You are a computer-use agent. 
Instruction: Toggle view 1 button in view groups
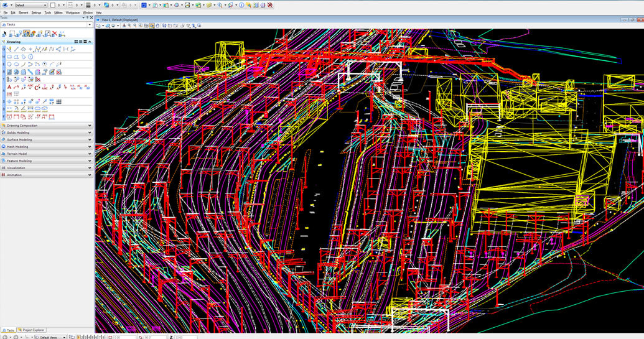pos(78,337)
